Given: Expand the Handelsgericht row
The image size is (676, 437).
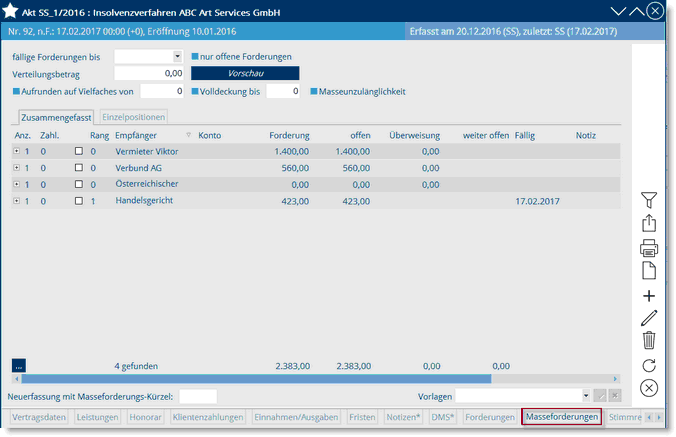Looking at the screenshot, I should (16, 201).
